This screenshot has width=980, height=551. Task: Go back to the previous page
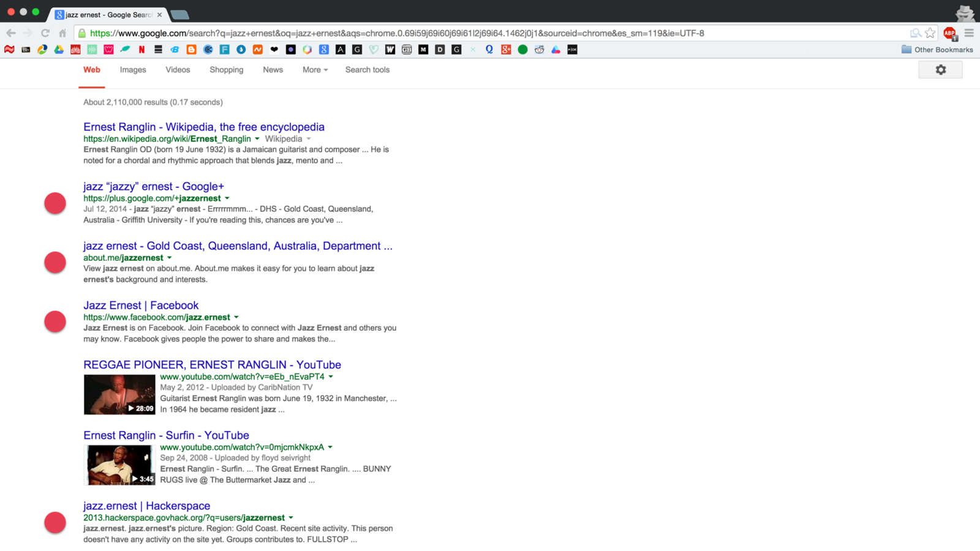(x=11, y=33)
